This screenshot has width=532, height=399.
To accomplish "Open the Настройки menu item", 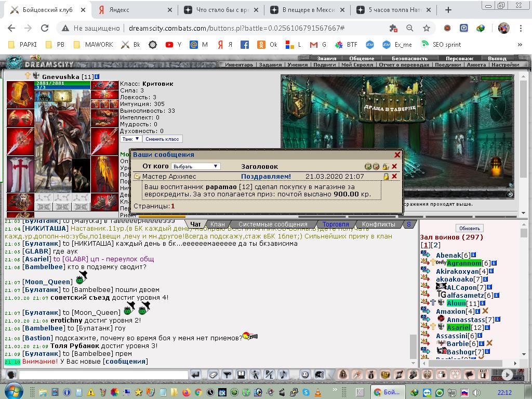I will (x=505, y=64).
